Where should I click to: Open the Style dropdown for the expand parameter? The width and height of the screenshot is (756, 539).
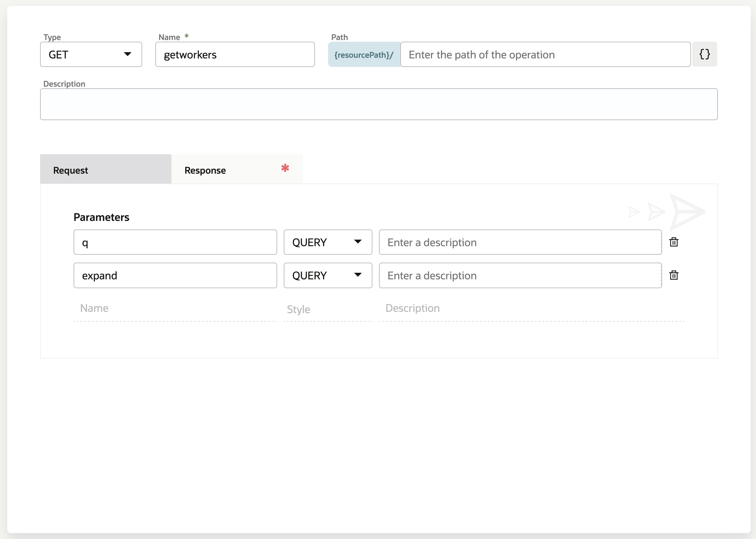[x=327, y=275]
